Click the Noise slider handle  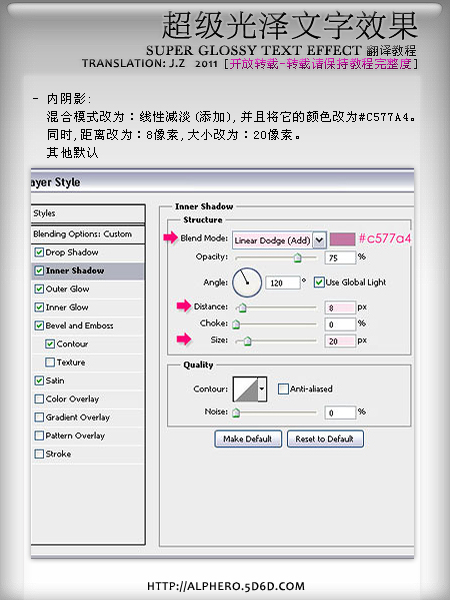(x=236, y=413)
